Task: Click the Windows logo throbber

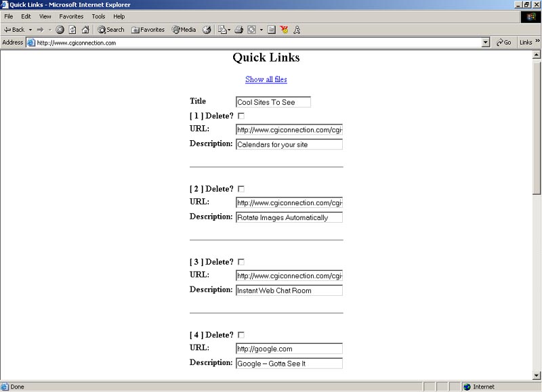Action: pos(531,16)
